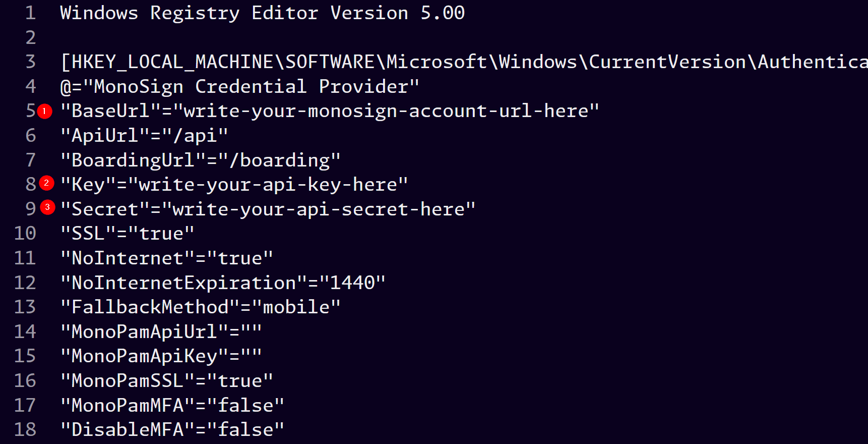The image size is (868, 444).
Task: Click red marker number 2 beside Key
Action: [46, 183]
